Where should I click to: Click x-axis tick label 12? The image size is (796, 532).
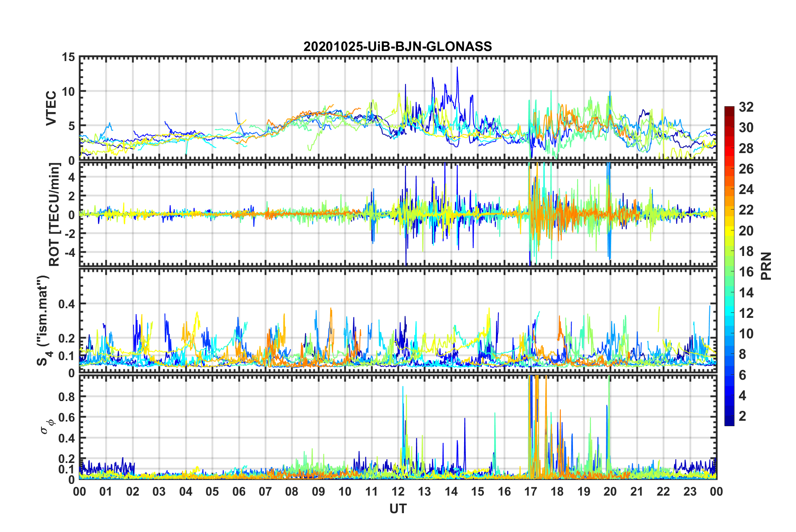click(398, 491)
